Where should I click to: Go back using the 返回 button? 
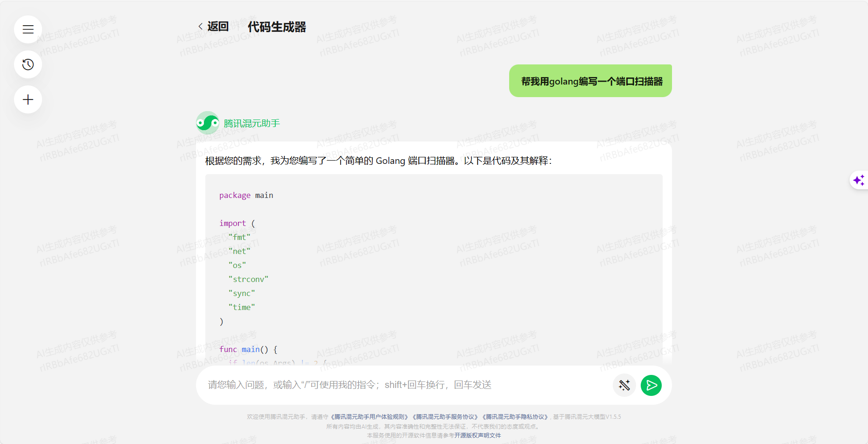(214, 27)
